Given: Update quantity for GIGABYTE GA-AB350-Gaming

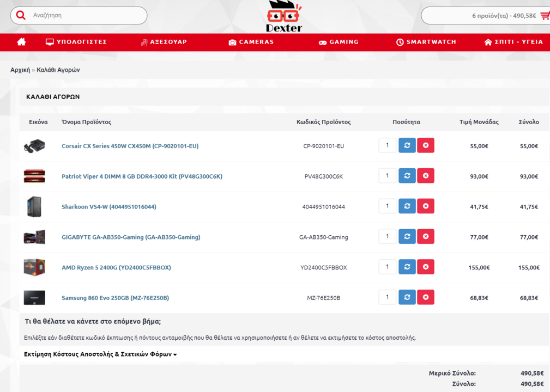Looking at the screenshot, I should [x=407, y=236].
